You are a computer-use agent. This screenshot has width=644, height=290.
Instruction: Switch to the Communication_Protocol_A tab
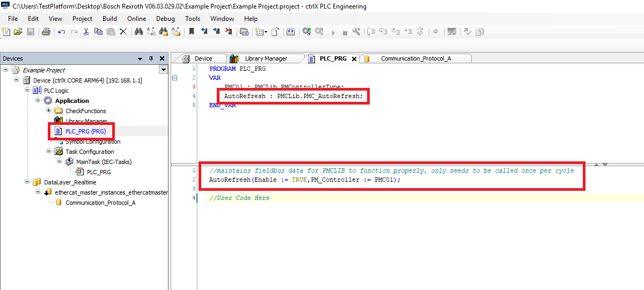(x=415, y=58)
